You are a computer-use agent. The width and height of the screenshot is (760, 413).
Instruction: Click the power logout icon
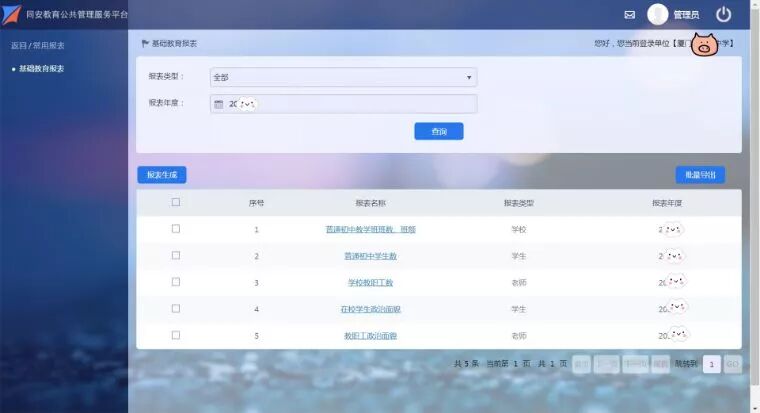[x=723, y=15]
